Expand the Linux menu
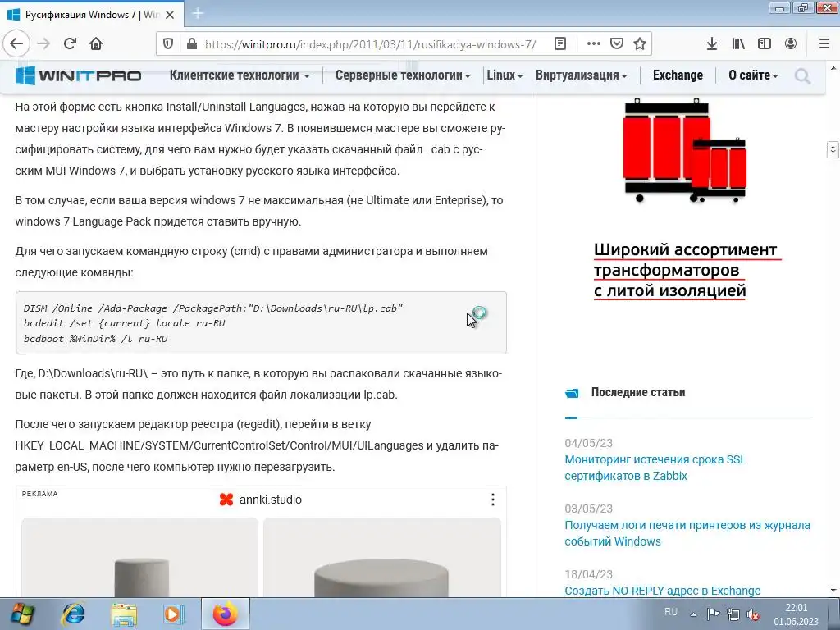The width and height of the screenshot is (840, 630). pos(504,75)
